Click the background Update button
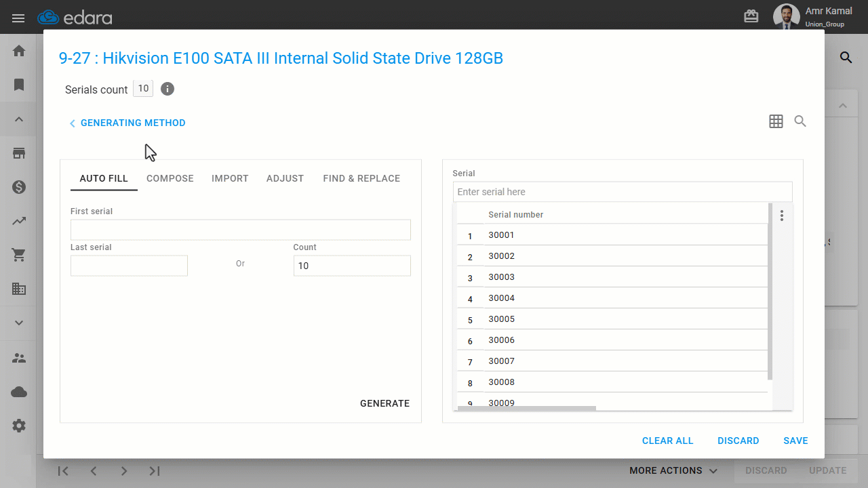Image resolution: width=868 pixels, height=488 pixels. 827,470
